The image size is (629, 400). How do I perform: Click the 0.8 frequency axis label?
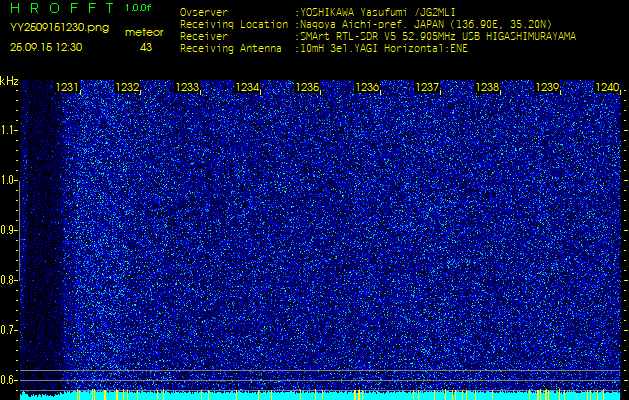pos(8,280)
